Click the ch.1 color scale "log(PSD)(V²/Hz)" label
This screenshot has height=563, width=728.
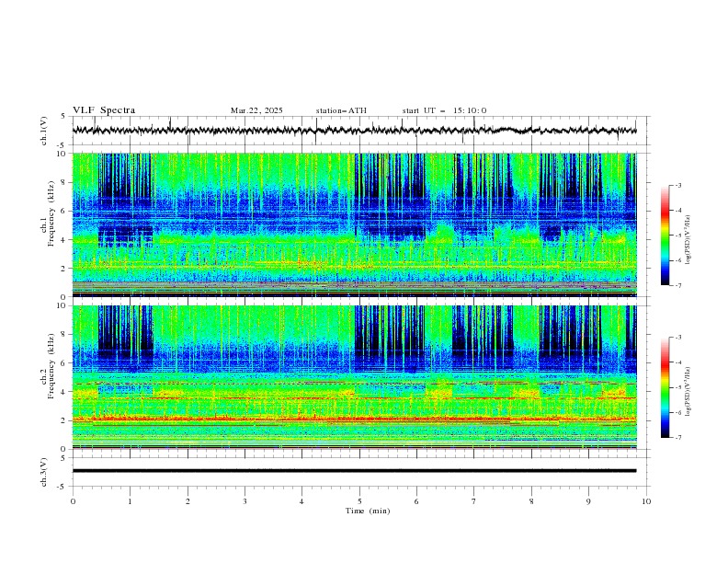(x=688, y=240)
